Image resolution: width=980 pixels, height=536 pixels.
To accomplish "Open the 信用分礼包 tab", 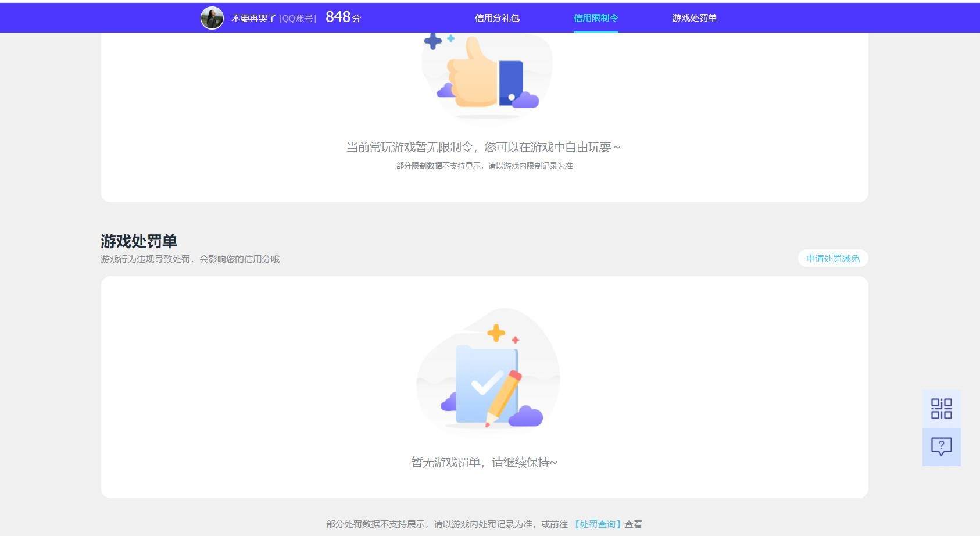I will pyautogui.click(x=497, y=18).
